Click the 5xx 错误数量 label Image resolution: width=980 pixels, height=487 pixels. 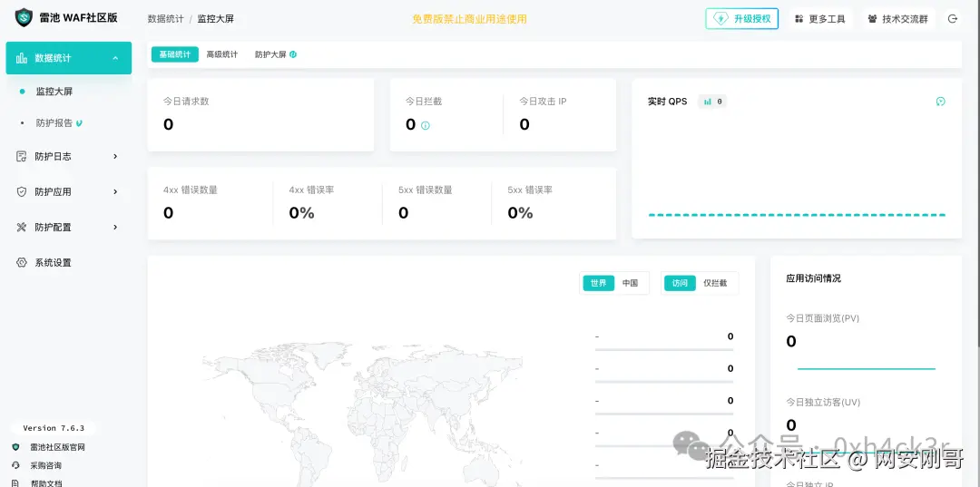pos(425,190)
